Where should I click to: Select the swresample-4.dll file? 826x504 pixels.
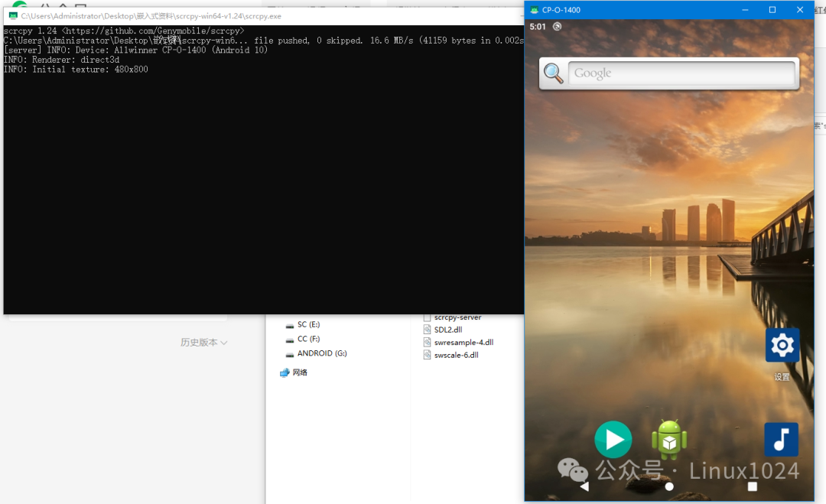[463, 343]
